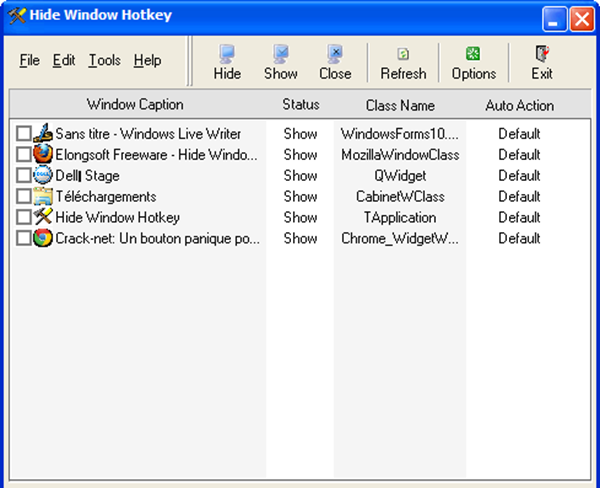600x488 pixels.
Task: Minimize the Hide Window Hotkey window
Action: (x=554, y=18)
